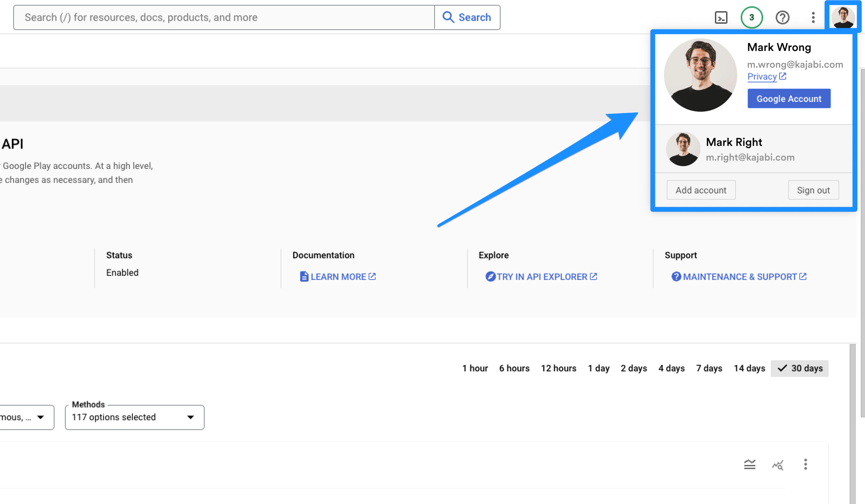This screenshot has width=865, height=504.
Task: Click the search magnifying glass icon
Action: click(x=448, y=17)
